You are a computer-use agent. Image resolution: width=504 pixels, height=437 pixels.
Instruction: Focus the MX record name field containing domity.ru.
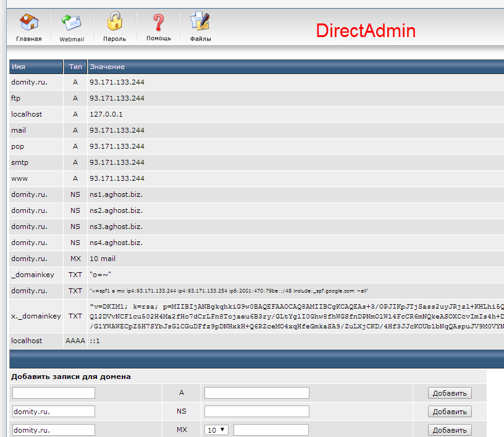54,430
